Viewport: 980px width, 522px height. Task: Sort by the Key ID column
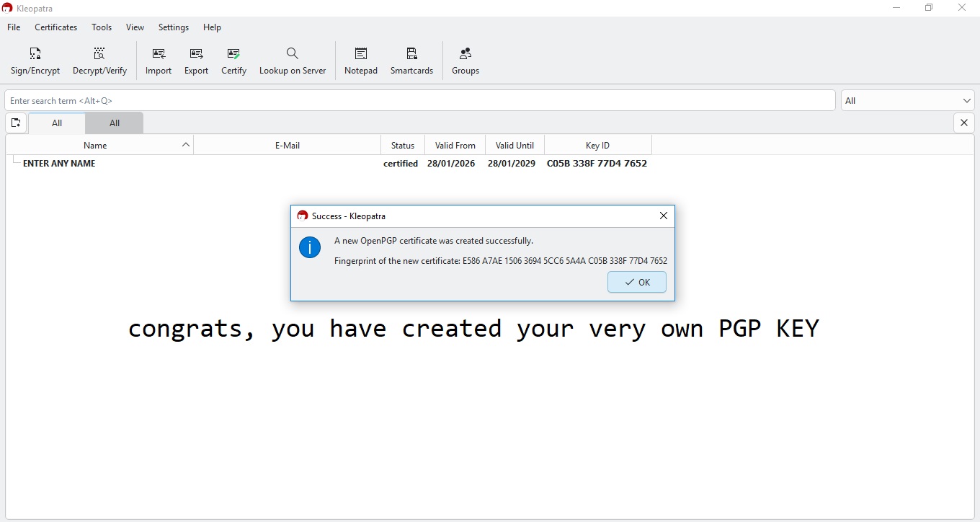(598, 145)
